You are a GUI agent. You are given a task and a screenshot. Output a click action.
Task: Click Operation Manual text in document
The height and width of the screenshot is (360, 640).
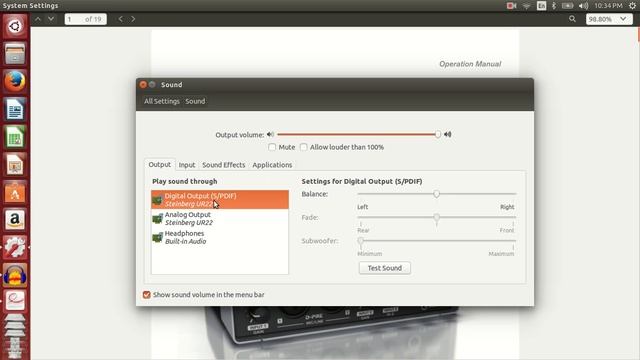point(470,64)
